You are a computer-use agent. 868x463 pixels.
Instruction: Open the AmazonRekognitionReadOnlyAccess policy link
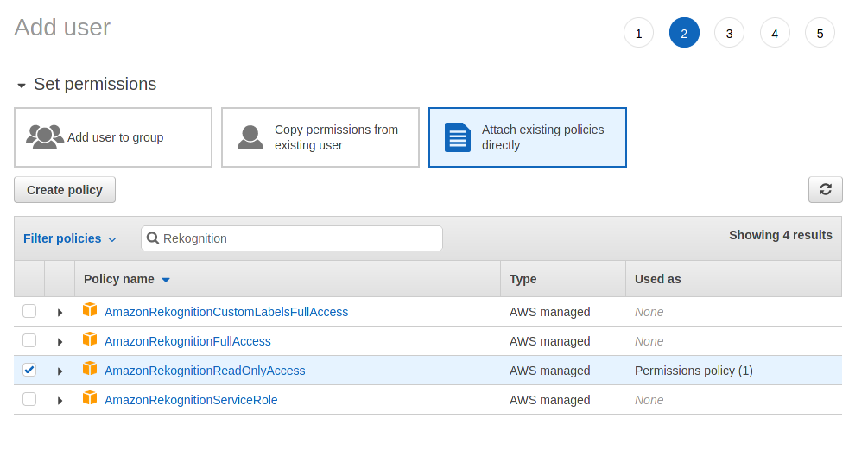205,371
